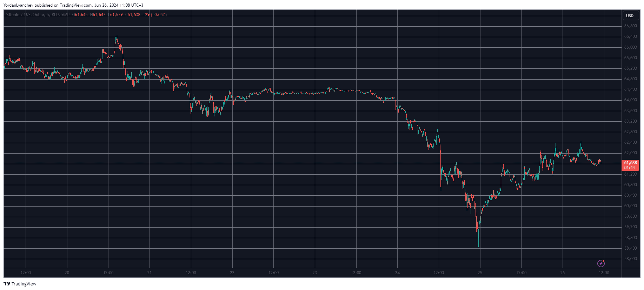Click the 01:44 bar countdown timer
This screenshot has height=290, width=644.
629,168
